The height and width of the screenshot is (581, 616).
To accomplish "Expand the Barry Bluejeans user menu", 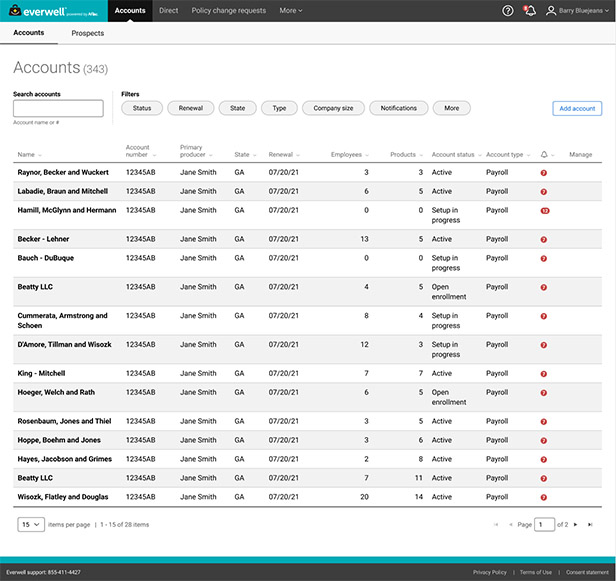I will coord(583,11).
